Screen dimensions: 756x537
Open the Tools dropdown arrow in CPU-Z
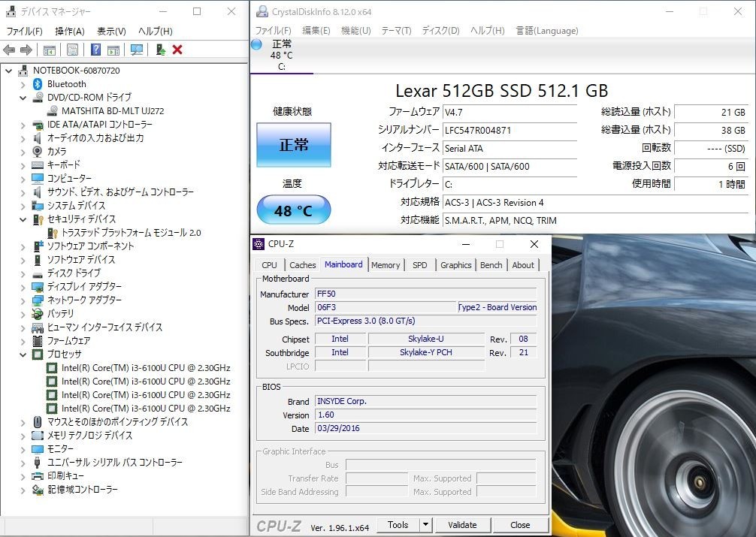425,524
